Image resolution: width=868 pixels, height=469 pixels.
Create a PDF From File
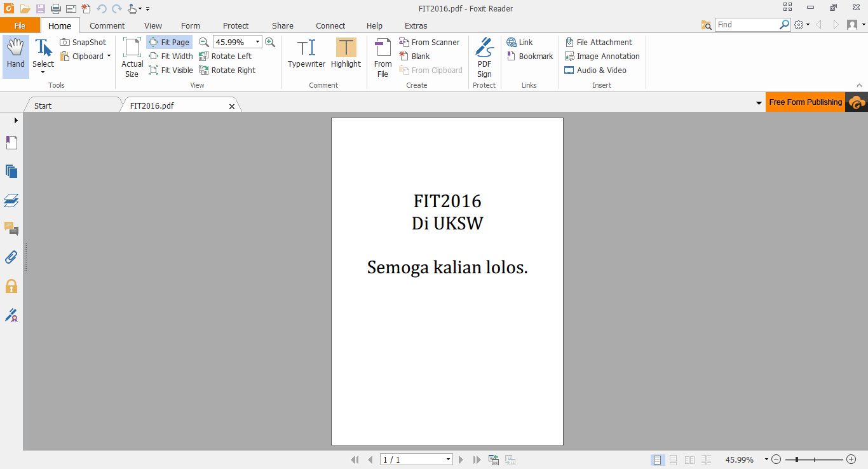383,57
